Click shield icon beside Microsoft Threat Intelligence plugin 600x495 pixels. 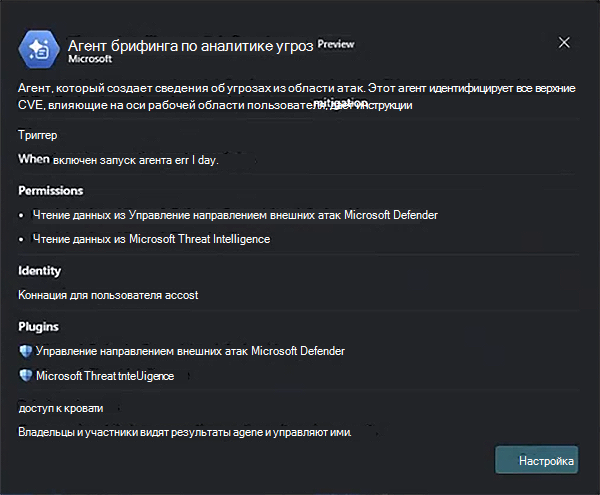26,376
